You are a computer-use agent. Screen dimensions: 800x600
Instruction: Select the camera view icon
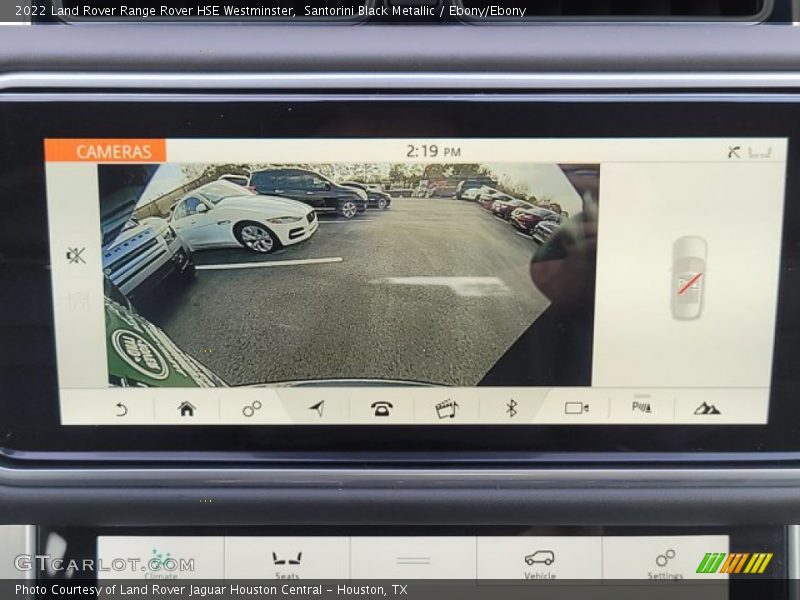pyautogui.click(x=576, y=408)
